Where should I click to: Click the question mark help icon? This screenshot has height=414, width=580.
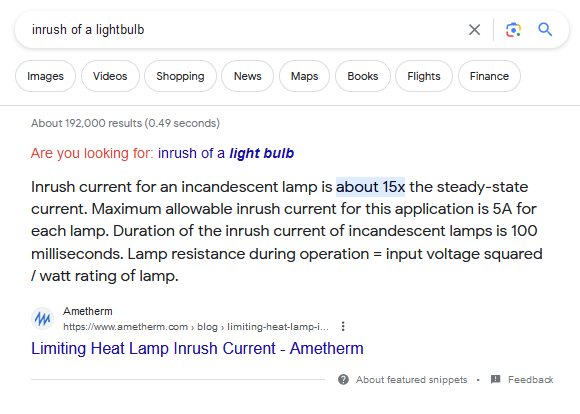343,380
